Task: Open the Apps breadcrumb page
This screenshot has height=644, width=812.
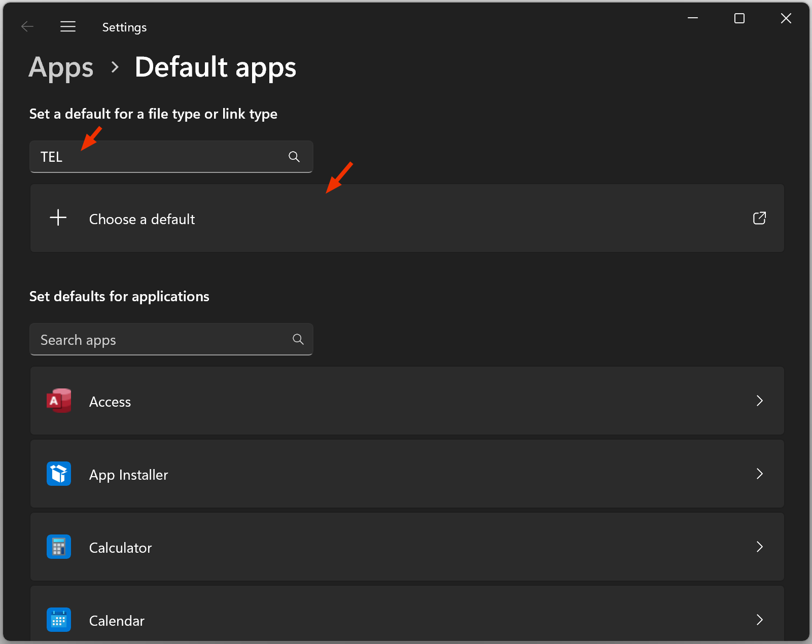Action: click(x=61, y=67)
